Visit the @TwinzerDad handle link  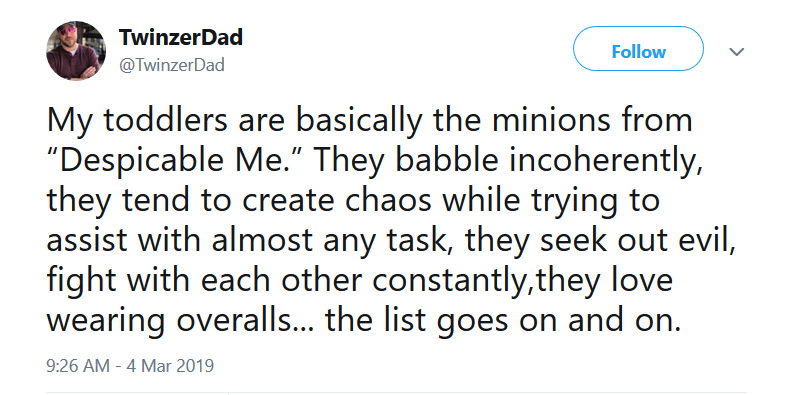coord(172,65)
